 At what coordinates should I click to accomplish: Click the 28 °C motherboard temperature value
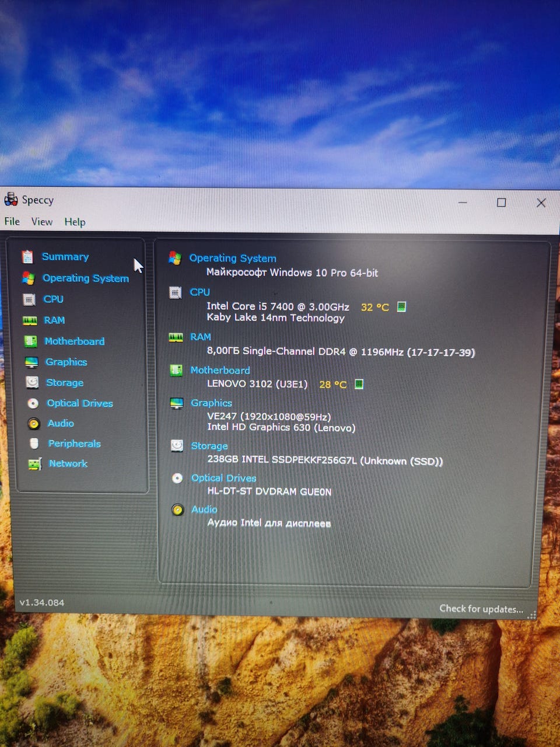click(333, 385)
